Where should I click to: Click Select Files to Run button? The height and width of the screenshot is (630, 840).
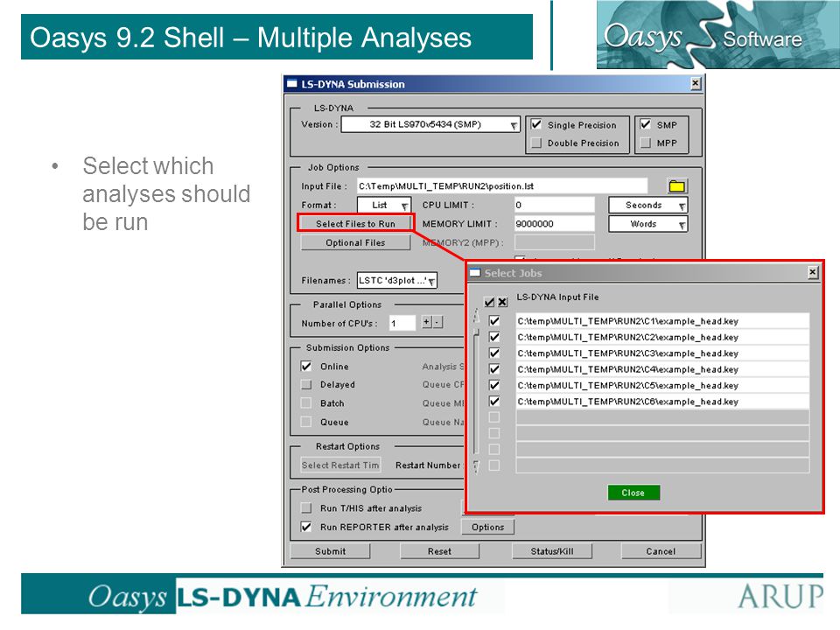point(356,223)
